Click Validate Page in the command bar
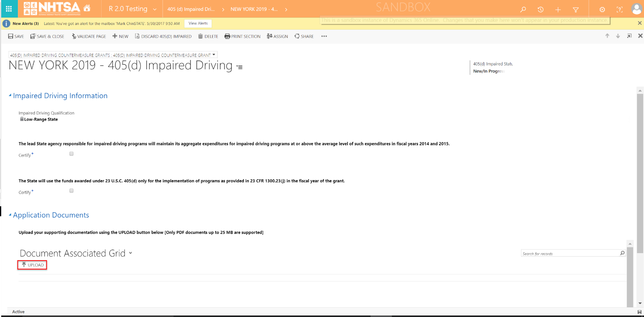644x317 pixels. (x=89, y=36)
